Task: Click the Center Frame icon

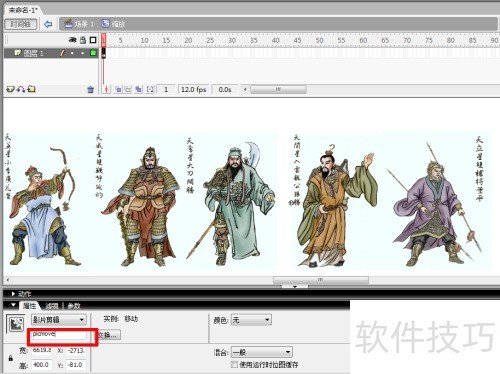Action: click(106, 89)
